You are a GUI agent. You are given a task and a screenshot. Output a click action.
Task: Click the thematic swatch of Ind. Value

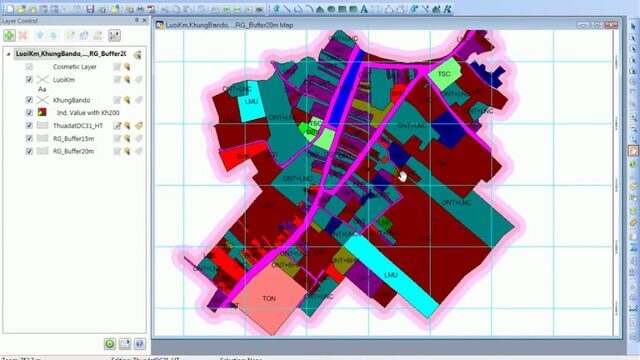point(42,112)
